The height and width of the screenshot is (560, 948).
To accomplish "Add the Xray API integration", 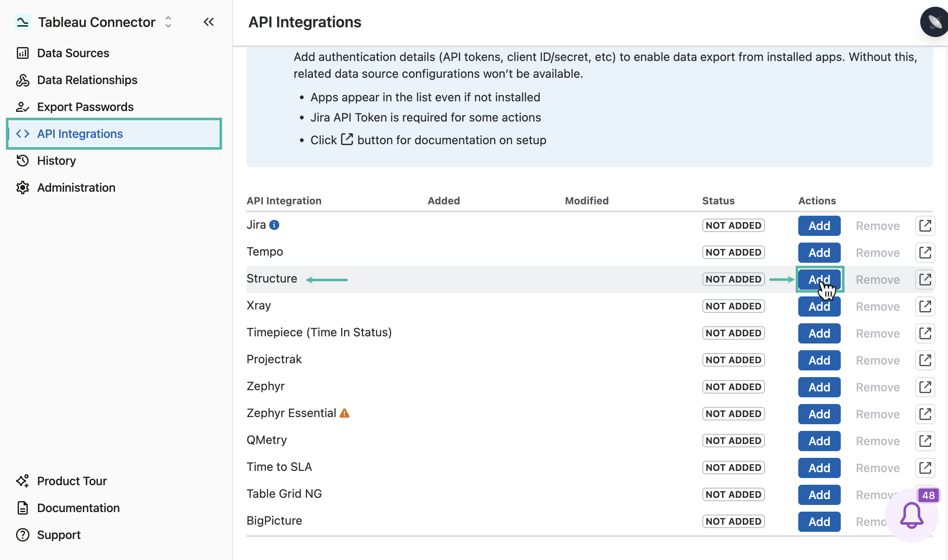I will pyautogui.click(x=819, y=306).
